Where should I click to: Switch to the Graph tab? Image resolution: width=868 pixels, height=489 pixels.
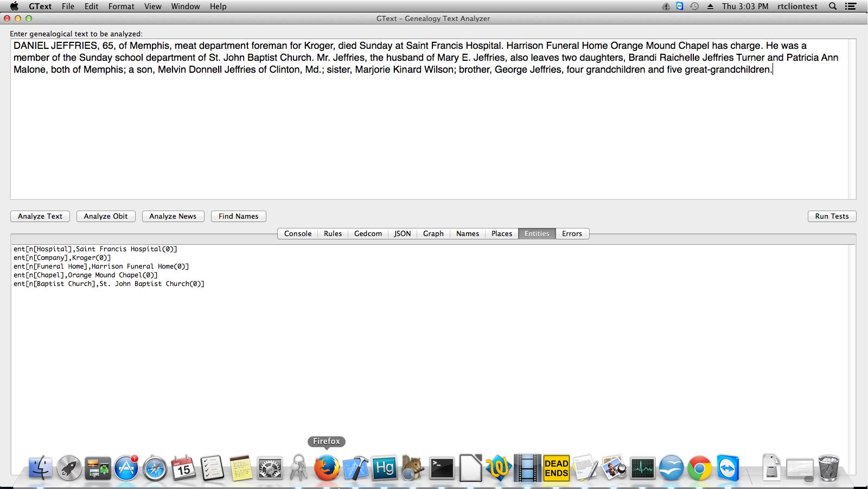tap(433, 233)
